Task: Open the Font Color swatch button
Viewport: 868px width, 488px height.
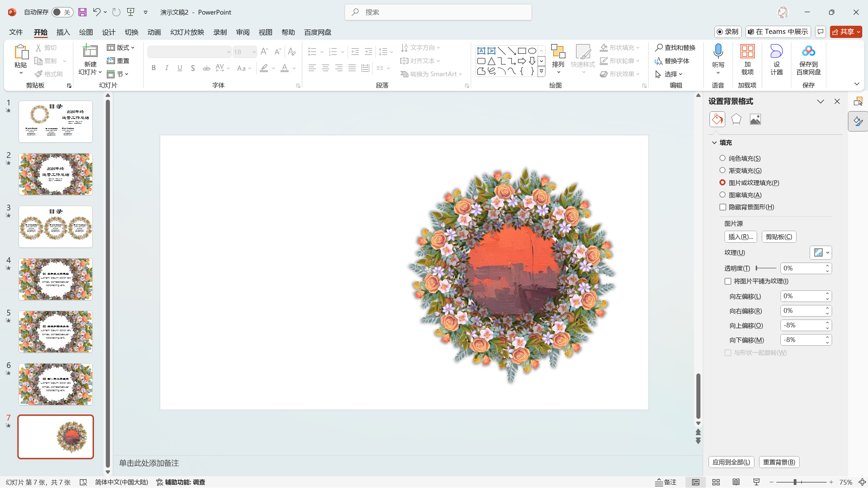Action: coord(285,68)
